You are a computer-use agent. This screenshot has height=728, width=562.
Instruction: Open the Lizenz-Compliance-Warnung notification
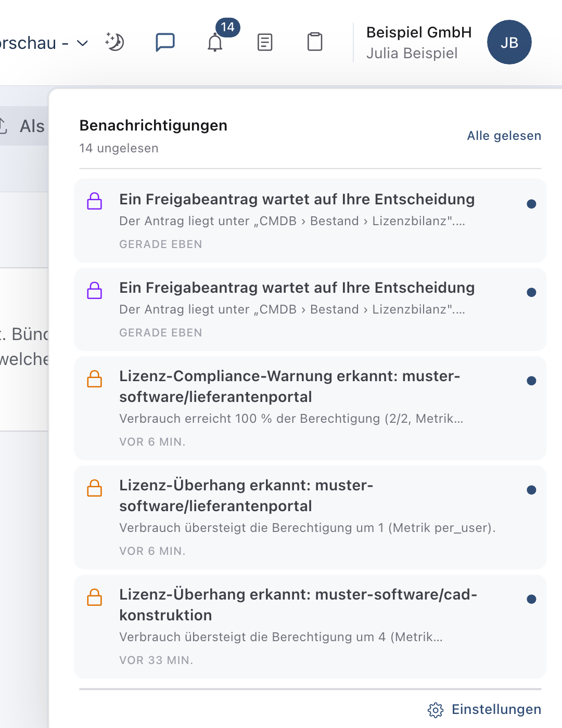pyautogui.click(x=310, y=408)
